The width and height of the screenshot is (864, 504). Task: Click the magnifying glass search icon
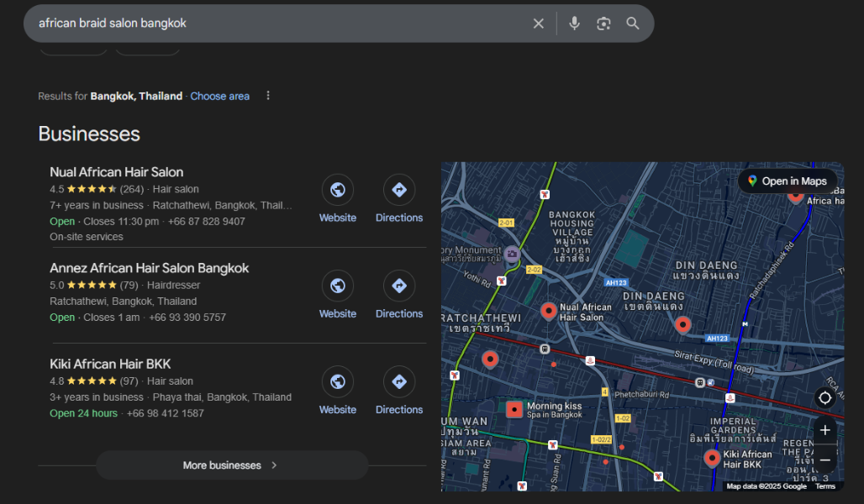point(633,24)
